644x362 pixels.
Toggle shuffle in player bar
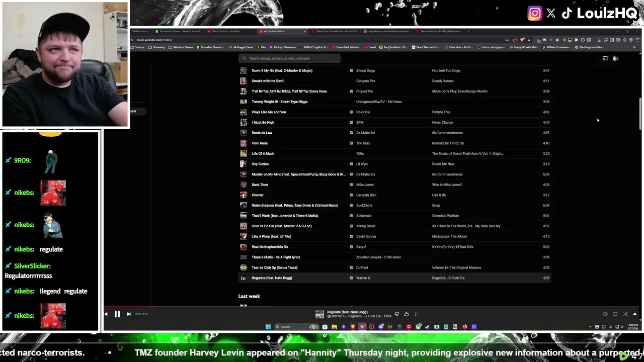point(625,314)
